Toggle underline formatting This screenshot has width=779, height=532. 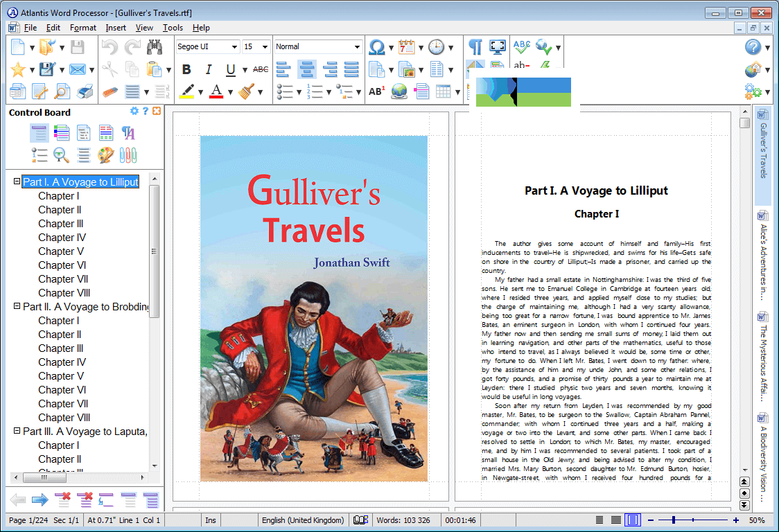(231, 69)
